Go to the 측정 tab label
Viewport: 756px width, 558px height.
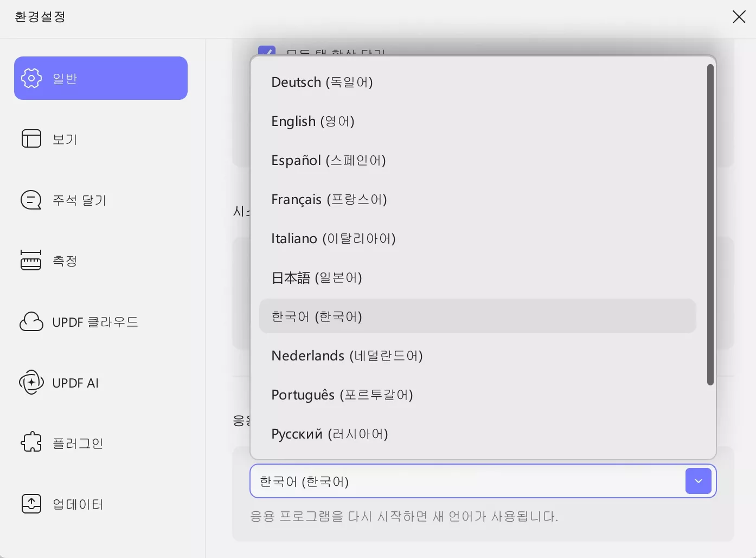point(65,261)
